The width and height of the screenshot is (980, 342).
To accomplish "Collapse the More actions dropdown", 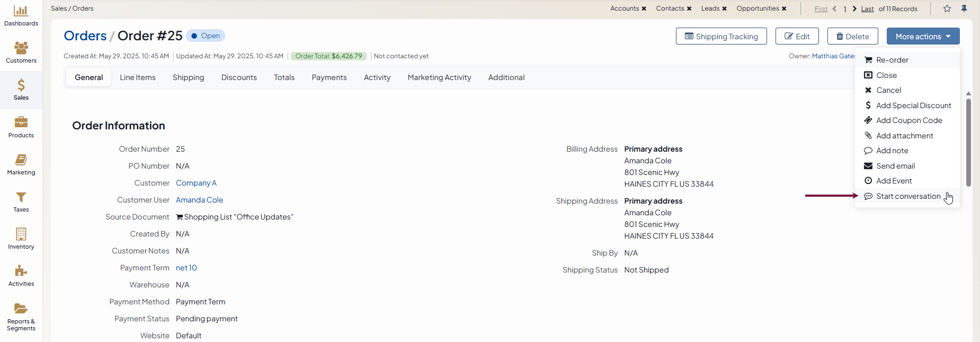I will [x=923, y=36].
